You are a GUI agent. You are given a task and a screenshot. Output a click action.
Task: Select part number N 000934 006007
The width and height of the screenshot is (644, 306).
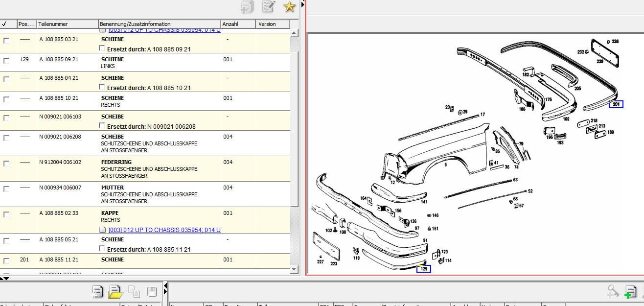click(60, 188)
